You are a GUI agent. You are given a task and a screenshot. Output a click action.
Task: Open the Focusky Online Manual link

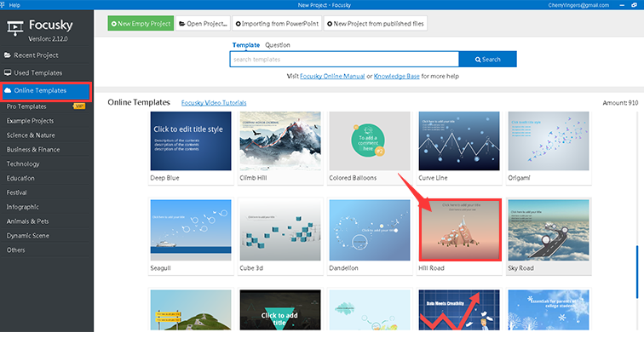(x=332, y=76)
